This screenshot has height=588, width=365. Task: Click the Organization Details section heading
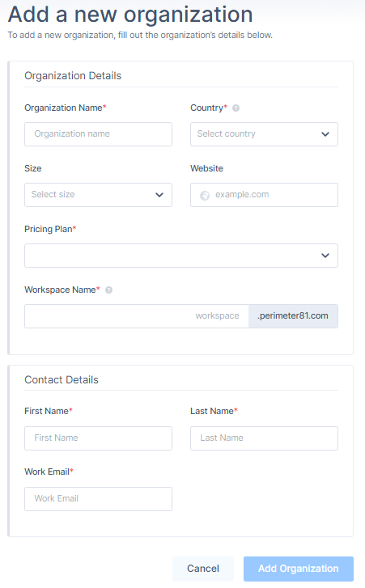pos(73,76)
